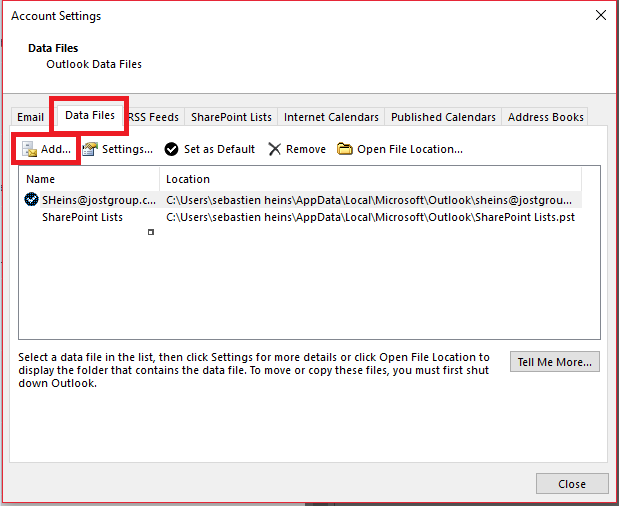Open the Internet Calendars tab
This screenshot has width=619, height=506.
tap(331, 117)
